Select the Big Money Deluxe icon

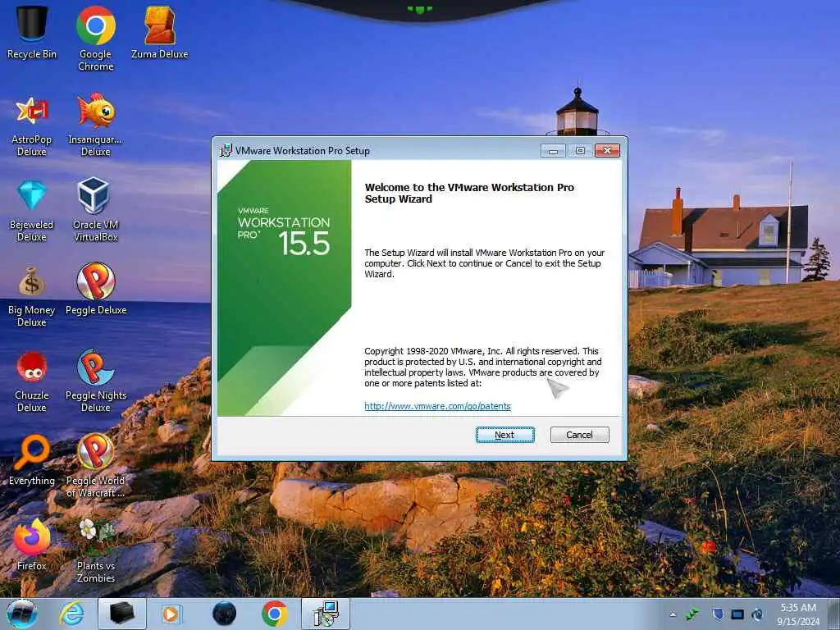click(x=32, y=296)
